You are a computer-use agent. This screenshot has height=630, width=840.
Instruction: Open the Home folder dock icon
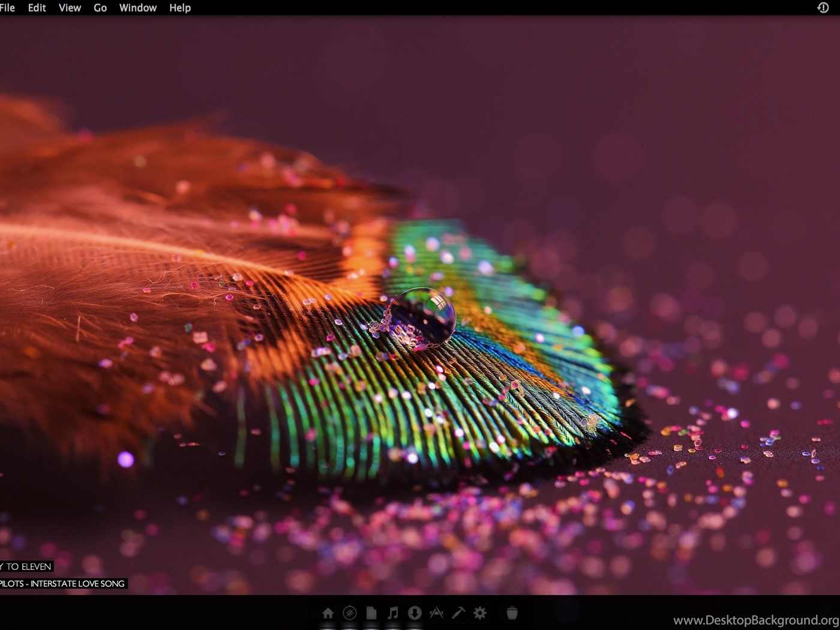(x=328, y=613)
